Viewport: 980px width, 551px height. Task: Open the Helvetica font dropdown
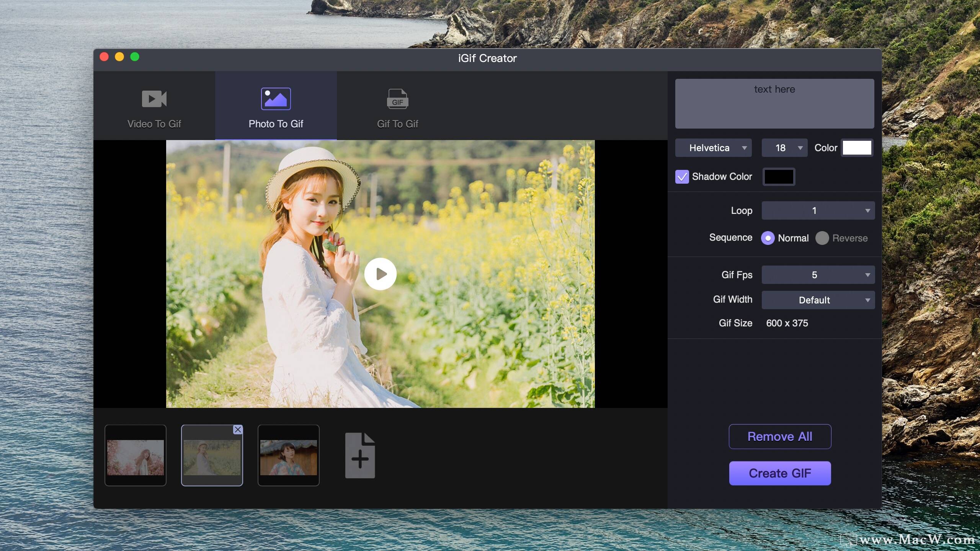point(713,148)
